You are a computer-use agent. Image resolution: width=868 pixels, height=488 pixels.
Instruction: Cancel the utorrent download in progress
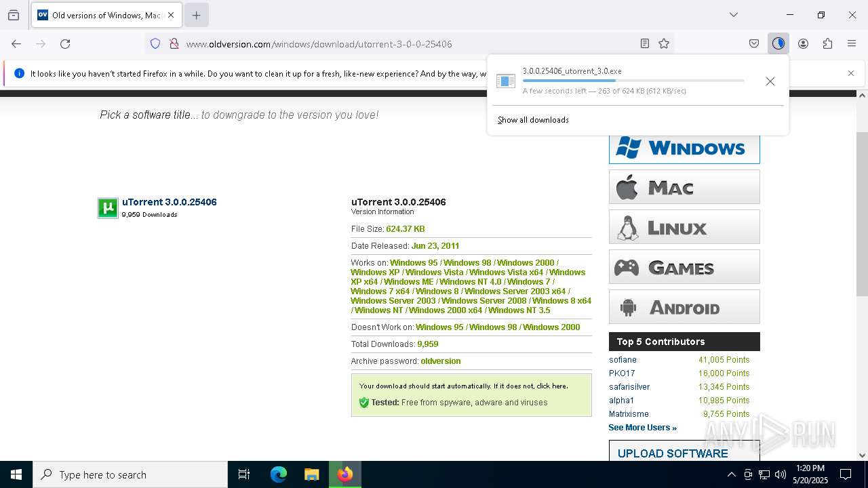770,81
